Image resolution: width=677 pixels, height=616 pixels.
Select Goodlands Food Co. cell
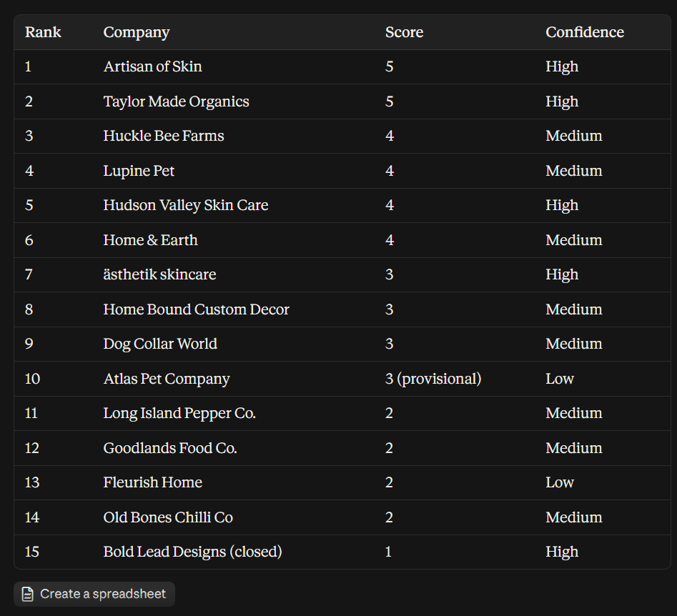170,448
